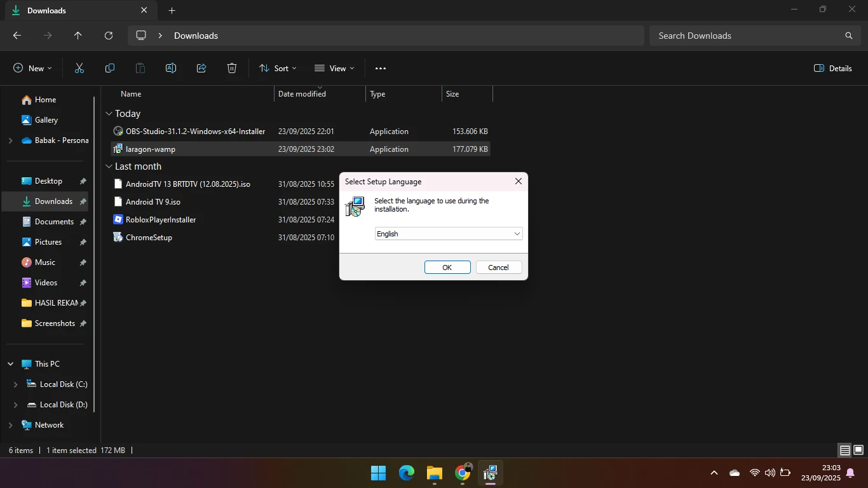This screenshot has width=868, height=488.
Task: Open the setup language dropdown
Action: [449, 234]
